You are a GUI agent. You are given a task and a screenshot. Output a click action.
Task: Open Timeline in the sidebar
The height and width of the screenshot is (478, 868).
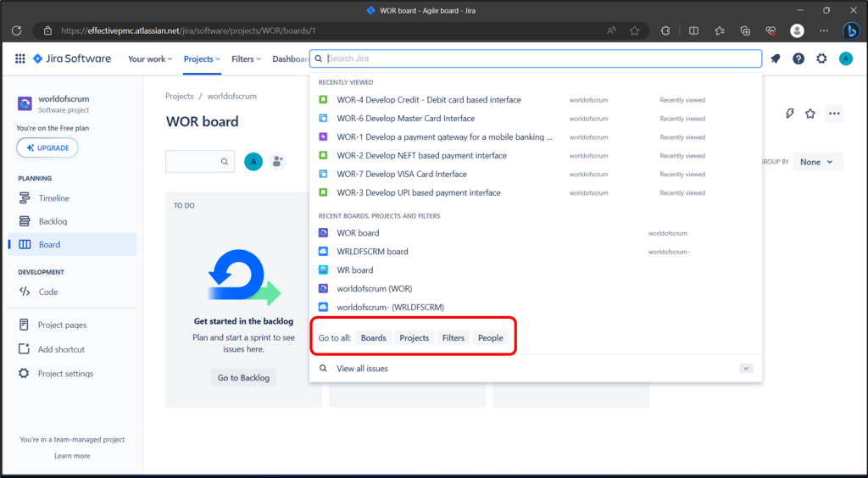(x=72, y=198)
